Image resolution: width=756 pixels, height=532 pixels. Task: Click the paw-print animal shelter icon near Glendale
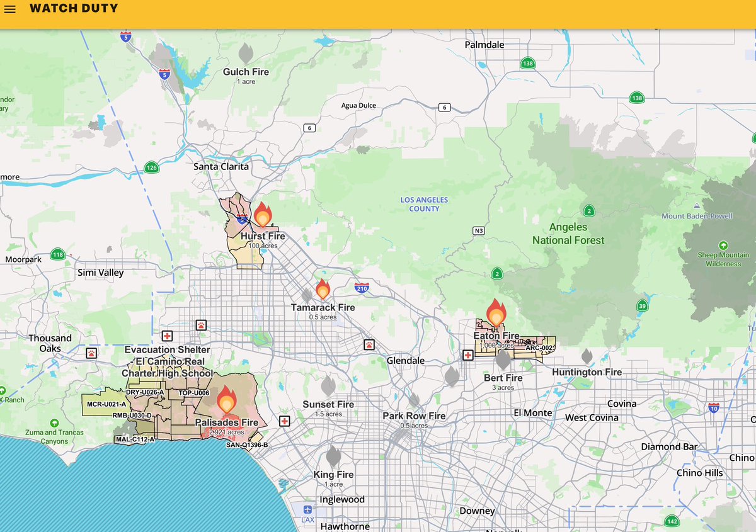[369, 344]
